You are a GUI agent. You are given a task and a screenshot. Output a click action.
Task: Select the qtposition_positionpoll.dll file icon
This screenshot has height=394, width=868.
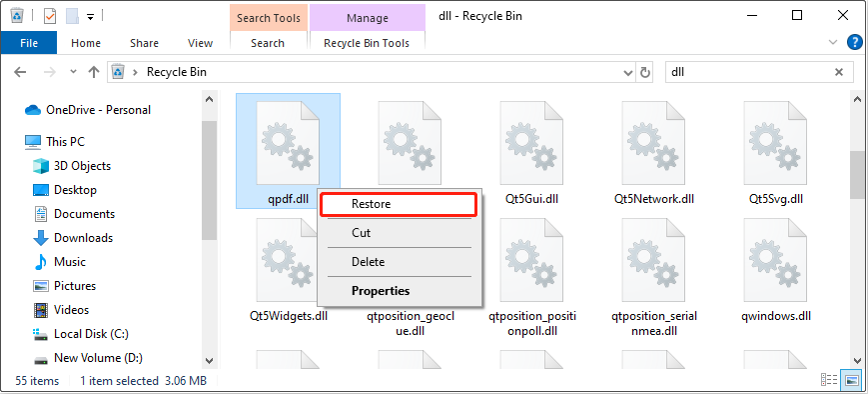tap(531, 260)
